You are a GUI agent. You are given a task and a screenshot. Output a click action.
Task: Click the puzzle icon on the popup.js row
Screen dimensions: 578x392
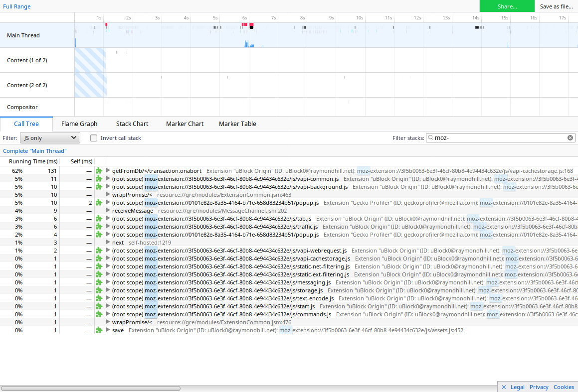(x=99, y=203)
